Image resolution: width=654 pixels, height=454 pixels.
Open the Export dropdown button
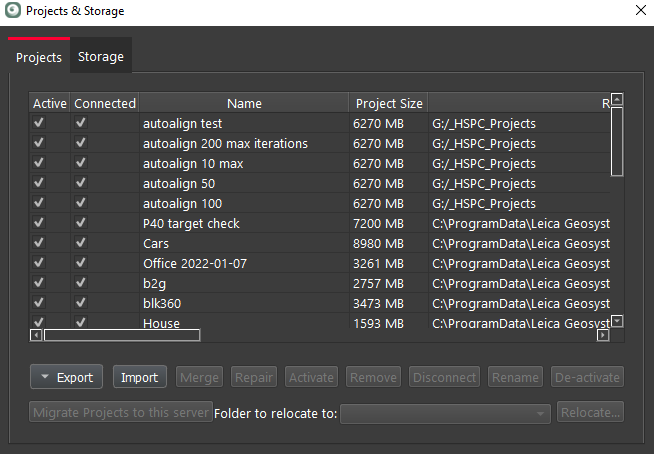point(67,377)
